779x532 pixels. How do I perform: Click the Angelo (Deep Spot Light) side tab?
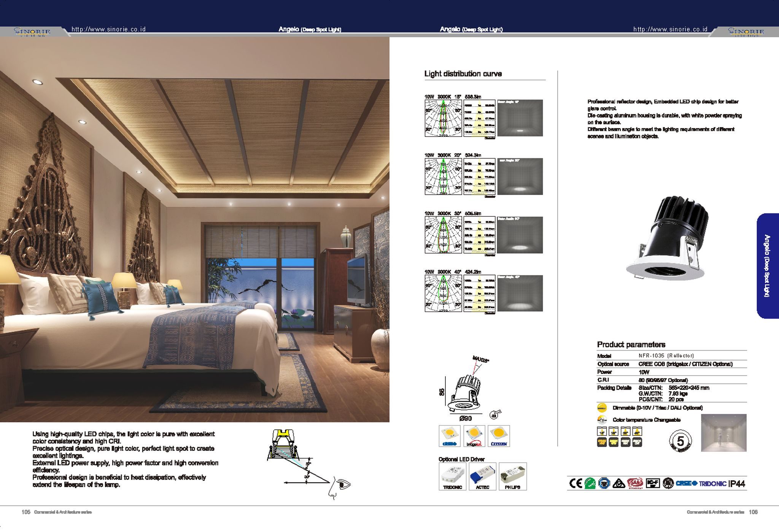click(767, 266)
